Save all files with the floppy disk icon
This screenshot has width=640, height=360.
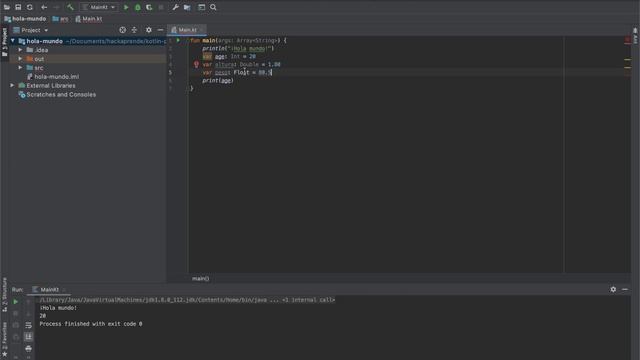click(x=18, y=7)
